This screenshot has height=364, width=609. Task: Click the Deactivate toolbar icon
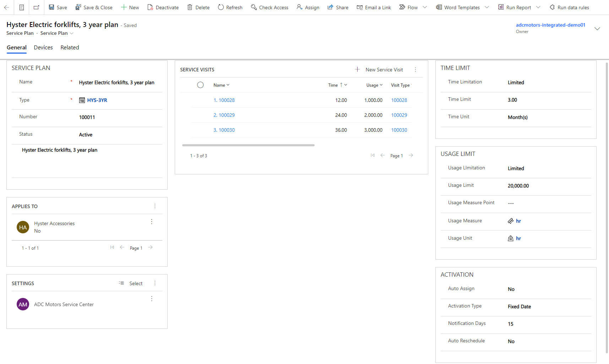pos(150,7)
